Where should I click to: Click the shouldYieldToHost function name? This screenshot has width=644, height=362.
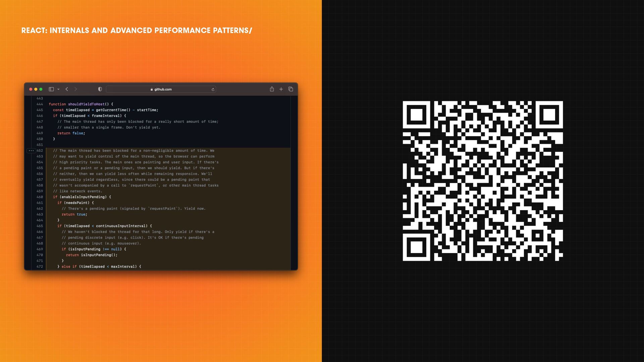[86, 104]
